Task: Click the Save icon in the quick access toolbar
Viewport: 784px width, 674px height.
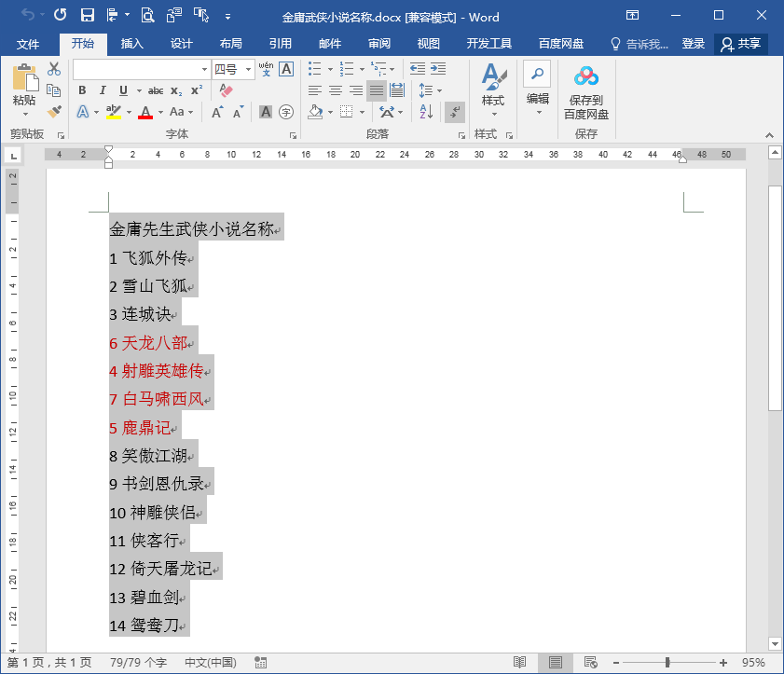Action: [x=88, y=15]
